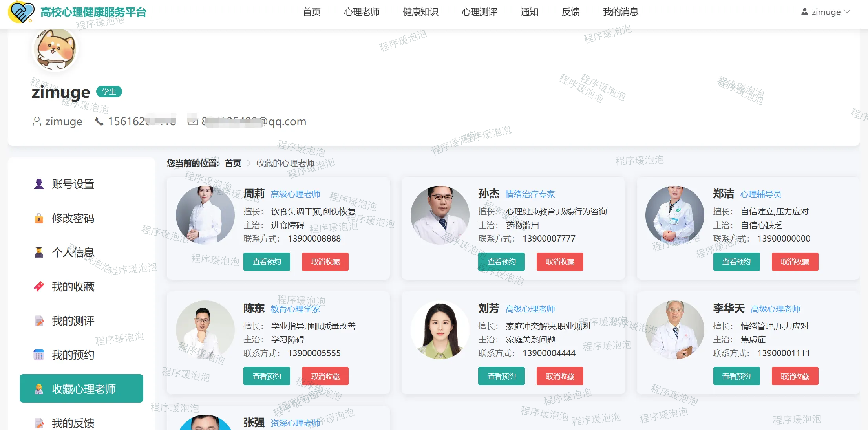Click the My Assessments notepad icon
Screen dimensions: 868x430
pyautogui.click(x=39, y=321)
